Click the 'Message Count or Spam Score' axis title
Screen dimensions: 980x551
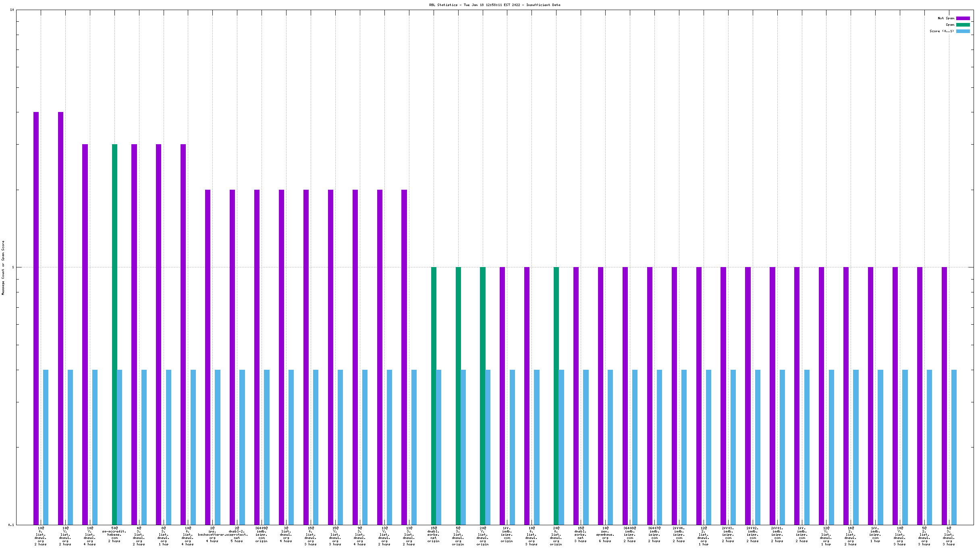coord(3,268)
